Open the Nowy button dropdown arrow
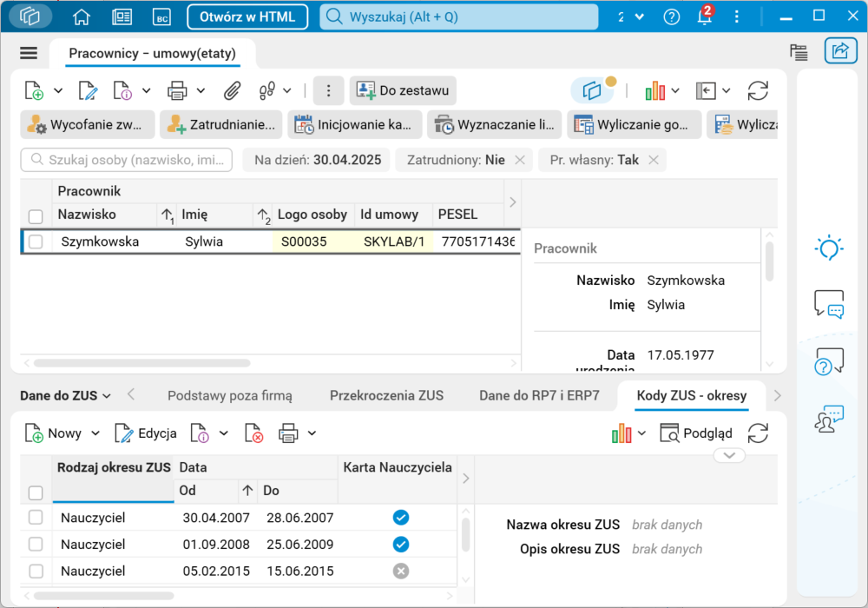The image size is (868, 608). 95,433
